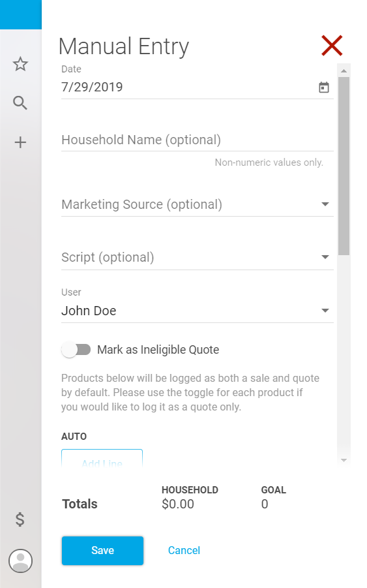Open the user profile avatar icon
The width and height of the screenshot is (367, 588).
click(x=21, y=561)
